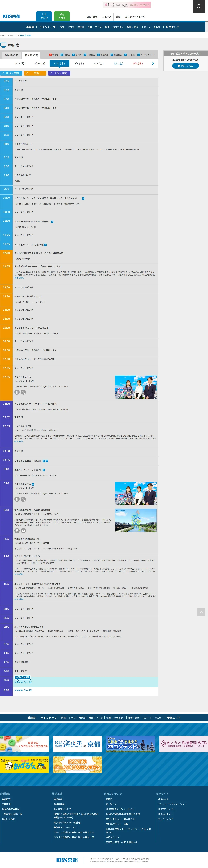
Task: Click ホーム in the breadcrumb
Action: (x=3, y=35)
